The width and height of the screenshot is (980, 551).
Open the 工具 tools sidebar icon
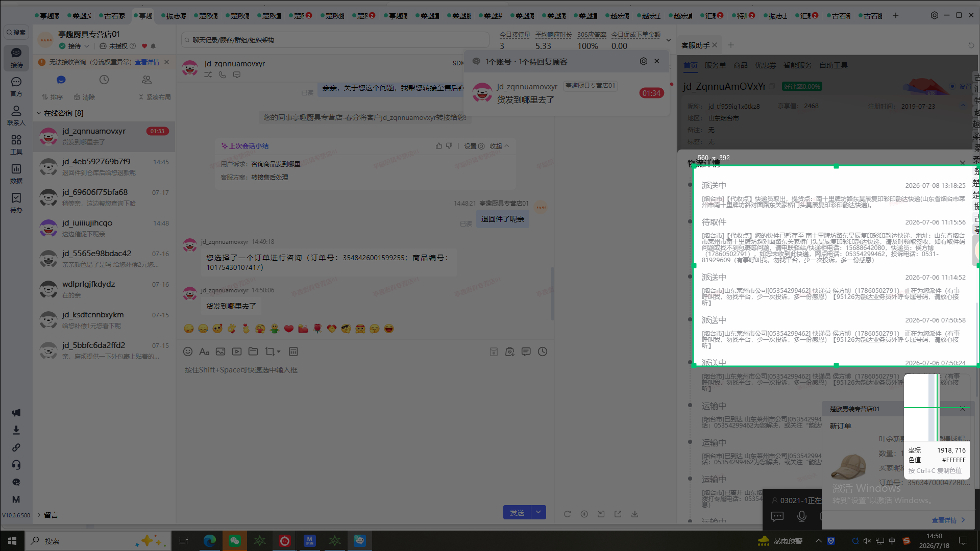[x=16, y=144]
